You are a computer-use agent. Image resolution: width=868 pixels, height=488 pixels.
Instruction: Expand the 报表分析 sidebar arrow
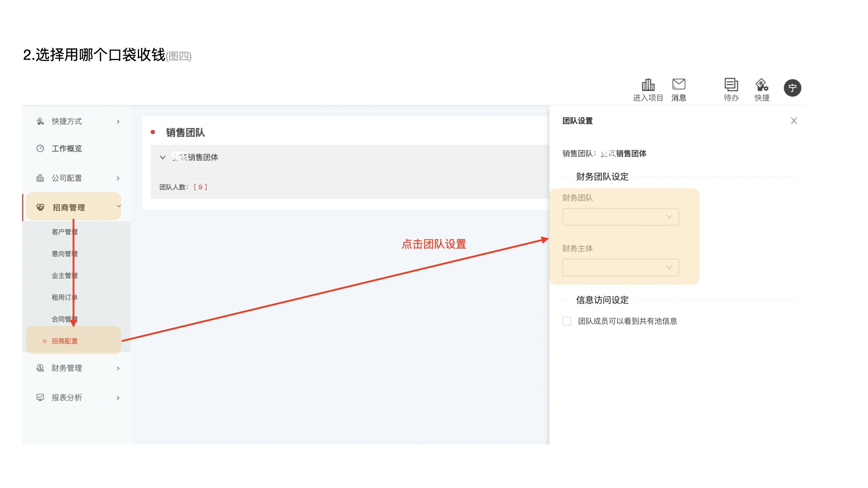(118, 398)
